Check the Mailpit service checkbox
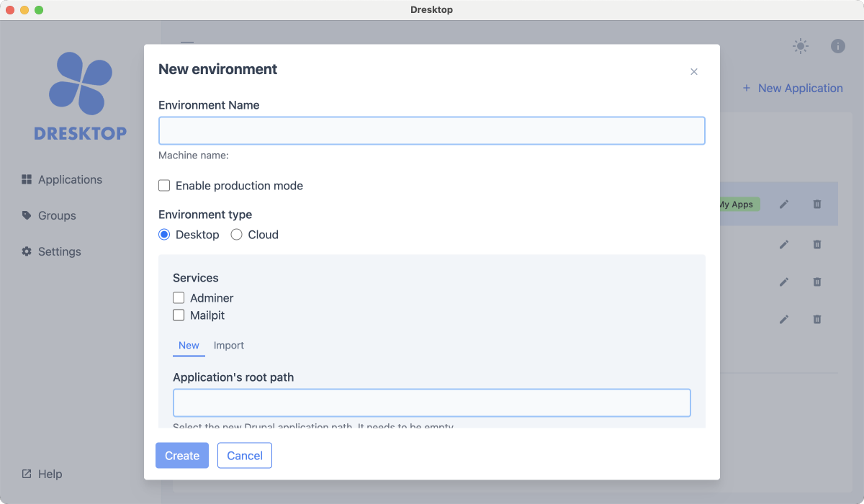 click(x=179, y=315)
